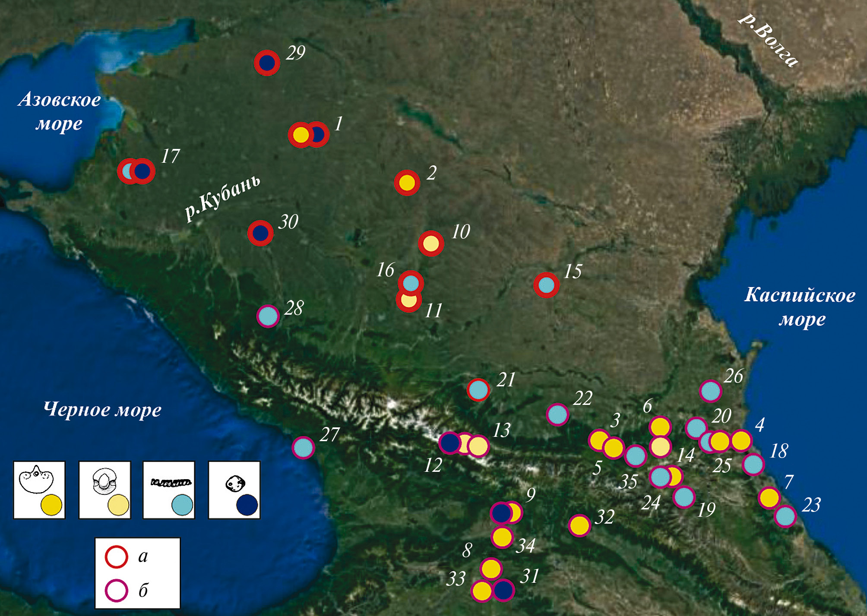
Task: Click the light blue marker numbered 28
Action: [268, 316]
